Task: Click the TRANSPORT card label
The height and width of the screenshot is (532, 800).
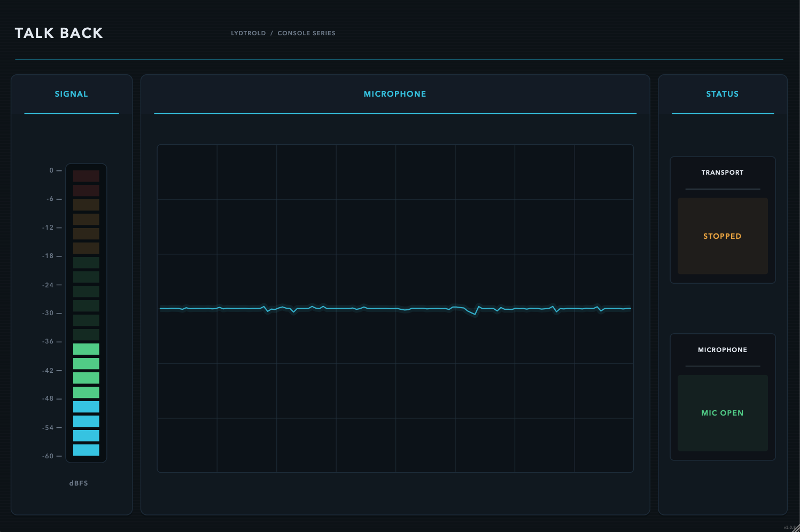Action: tap(723, 173)
